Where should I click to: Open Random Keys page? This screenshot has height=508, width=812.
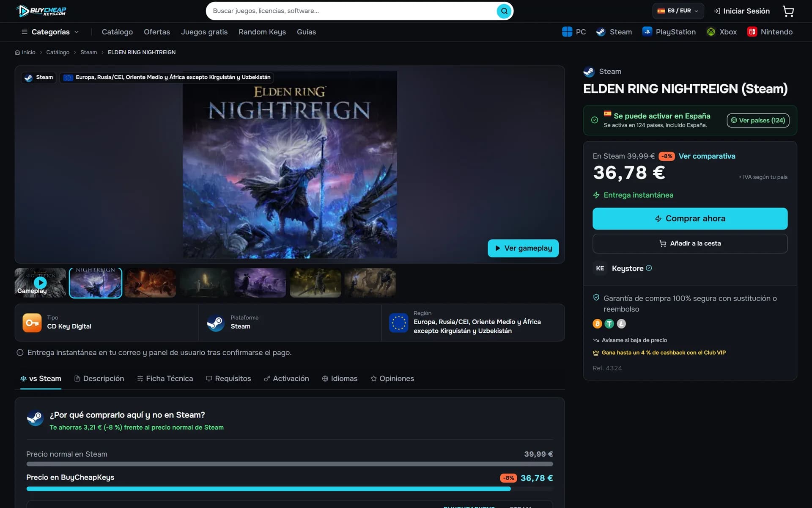point(262,32)
